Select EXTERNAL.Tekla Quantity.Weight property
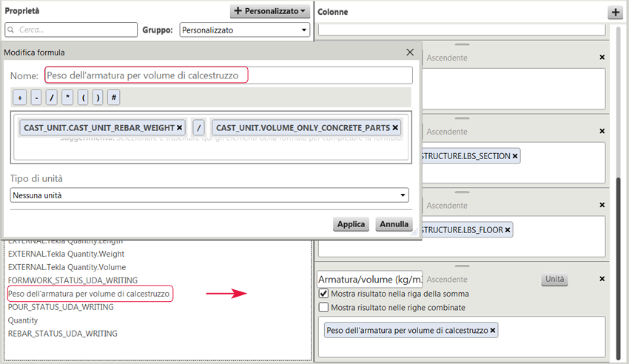629x364 pixels. pos(66,254)
